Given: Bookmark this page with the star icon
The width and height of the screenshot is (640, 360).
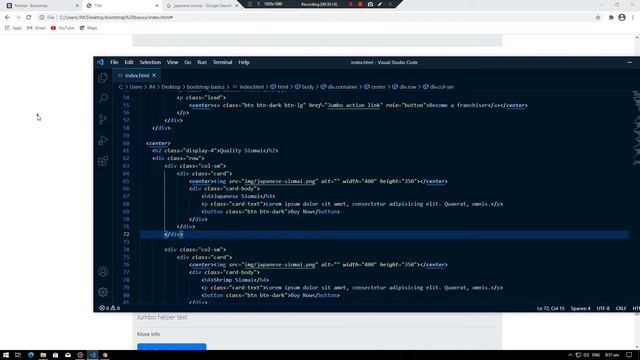Looking at the screenshot, I should (x=598, y=18).
